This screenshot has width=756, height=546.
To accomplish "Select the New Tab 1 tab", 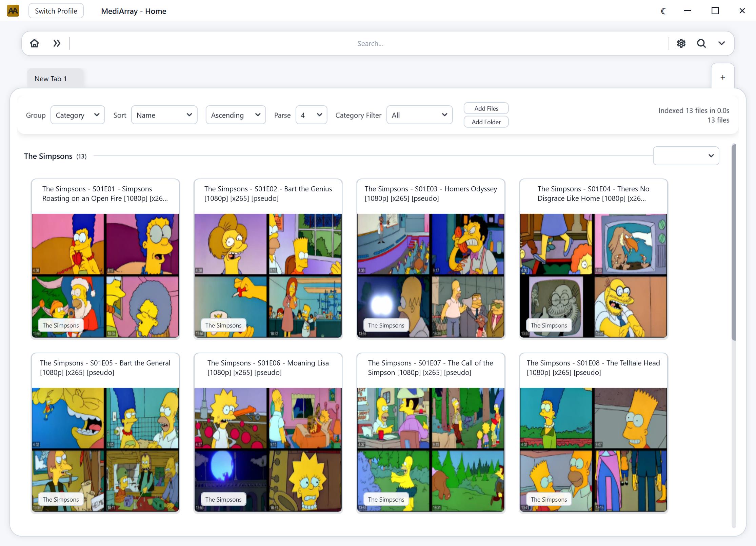I will [x=55, y=79].
